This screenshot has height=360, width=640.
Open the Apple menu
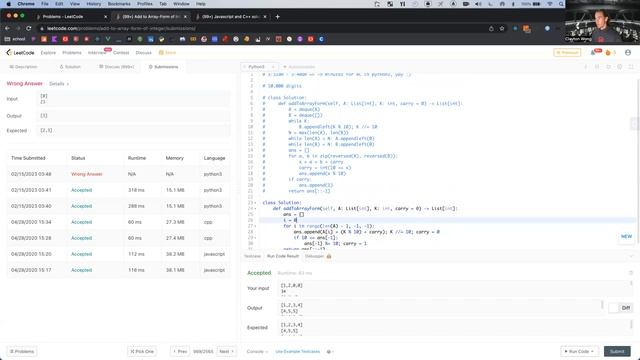click(x=8, y=4)
